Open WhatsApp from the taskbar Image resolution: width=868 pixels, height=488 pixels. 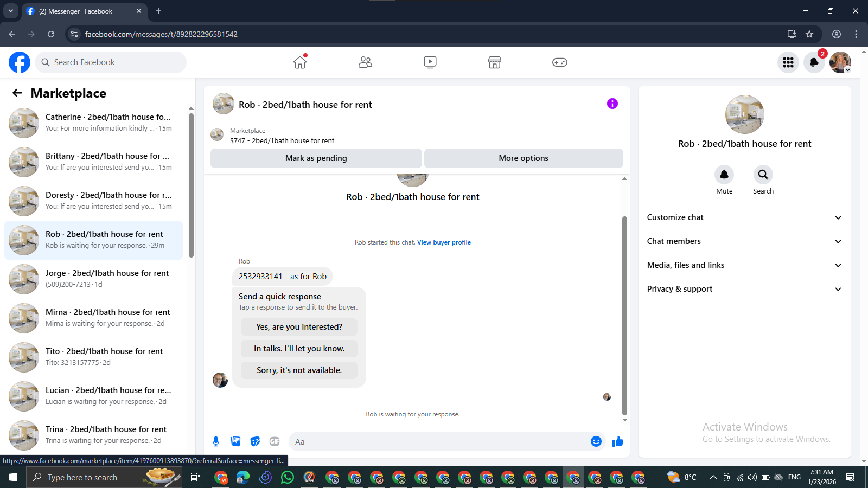pos(288,477)
